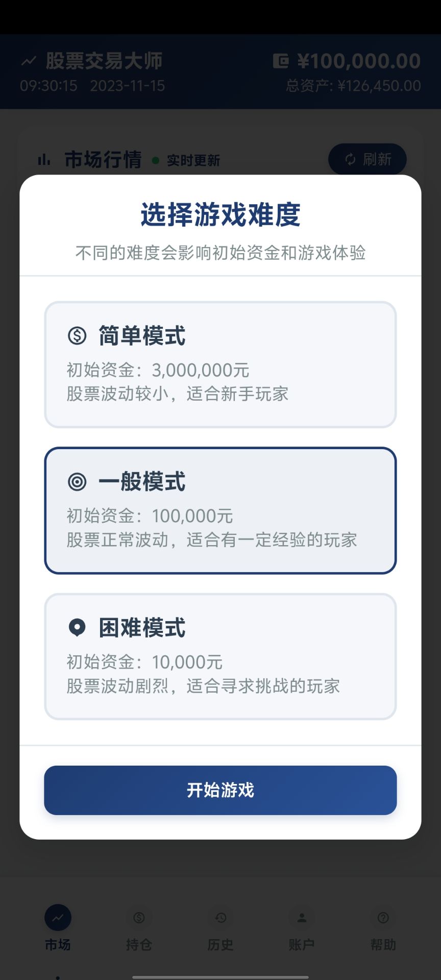Tap the pin icon for 困难模式
The height and width of the screenshot is (980, 441).
(x=77, y=627)
